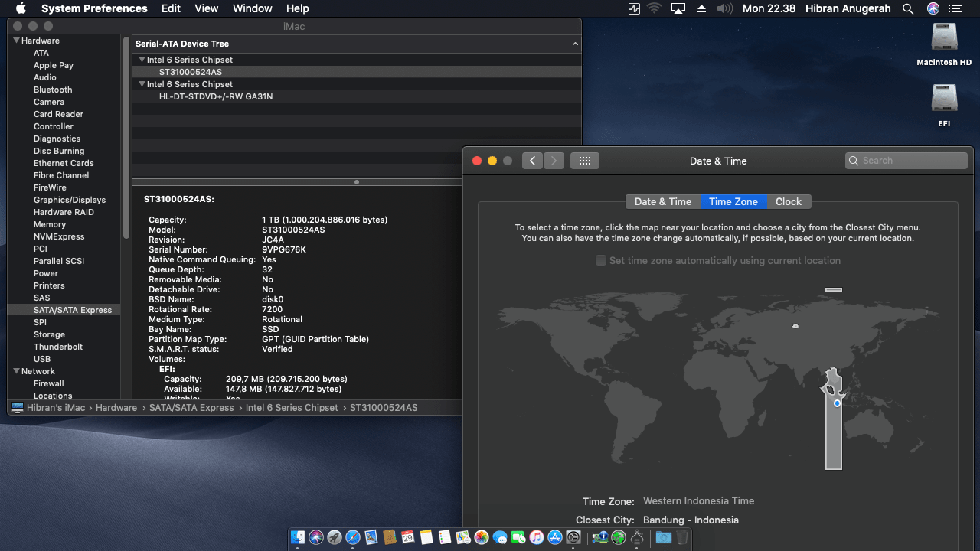
Task: Open the Help menu
Action: (297, 8)
